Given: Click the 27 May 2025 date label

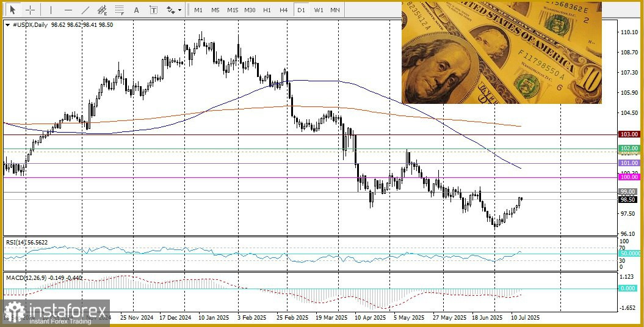Looking at the screenshot, I should coord(449,318).
